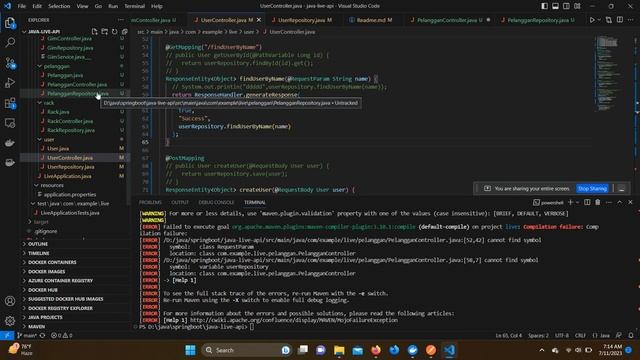Open the Manage gear menu
Viewport: 640px width, 360px height.
coord(10,321)
